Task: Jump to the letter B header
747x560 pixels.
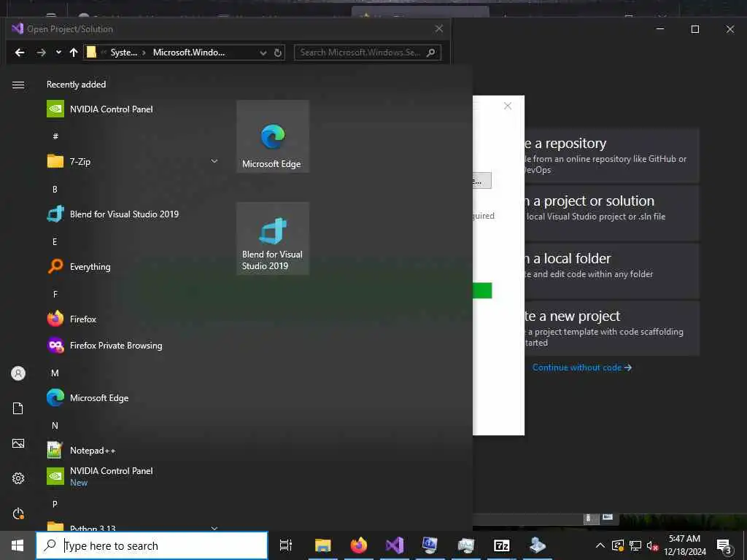Action: pyautogui.click(x=55, y=189)
